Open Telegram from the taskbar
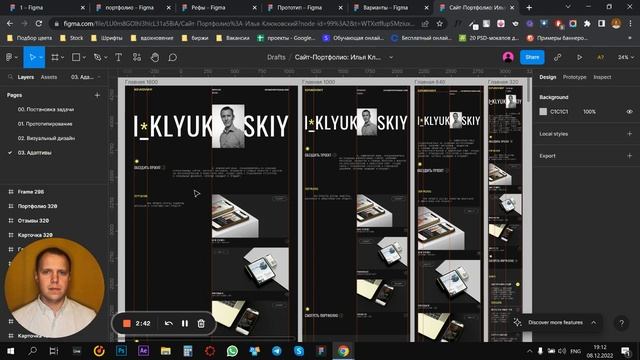640x360 pixels. (x=276, y=351)
